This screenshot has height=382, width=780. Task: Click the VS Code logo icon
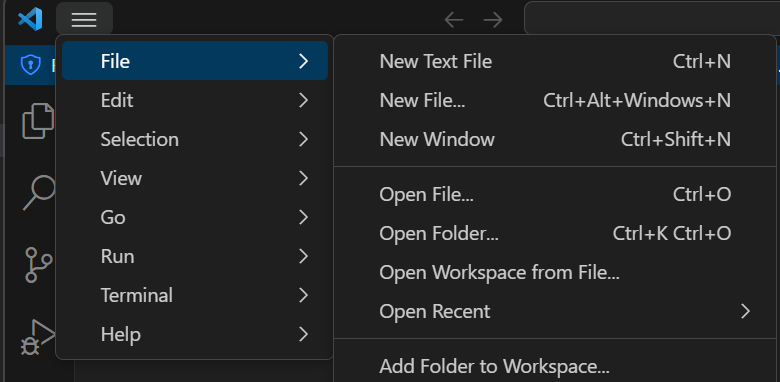(30, 19)
